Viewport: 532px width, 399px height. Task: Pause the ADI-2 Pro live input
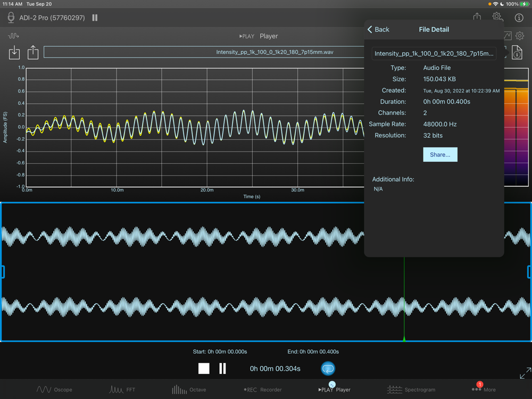pos(95,18)
